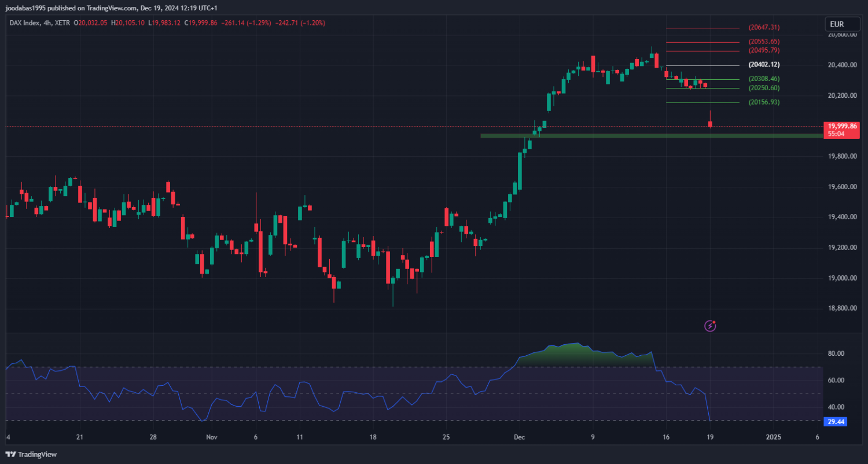868x464 pixels.
Task: Click the close value C19,999.86 in header
Action: click(x=201, y=23)
